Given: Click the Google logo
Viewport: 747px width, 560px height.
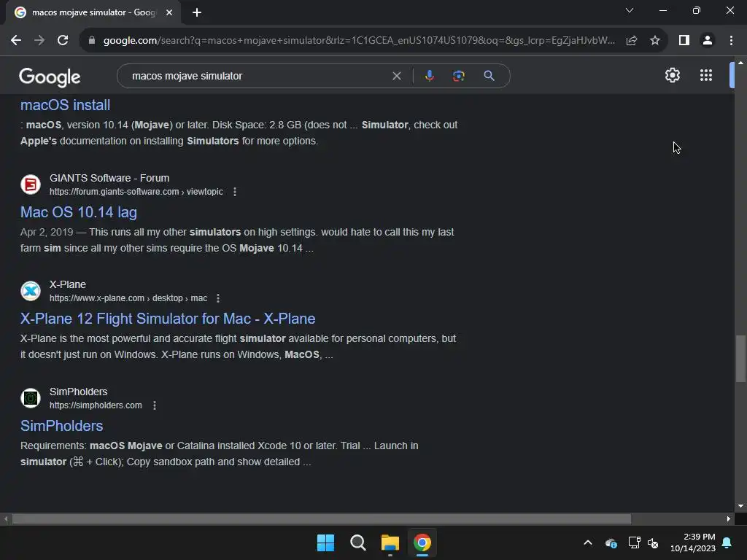Looking at the screenshot, I should 50,77.
